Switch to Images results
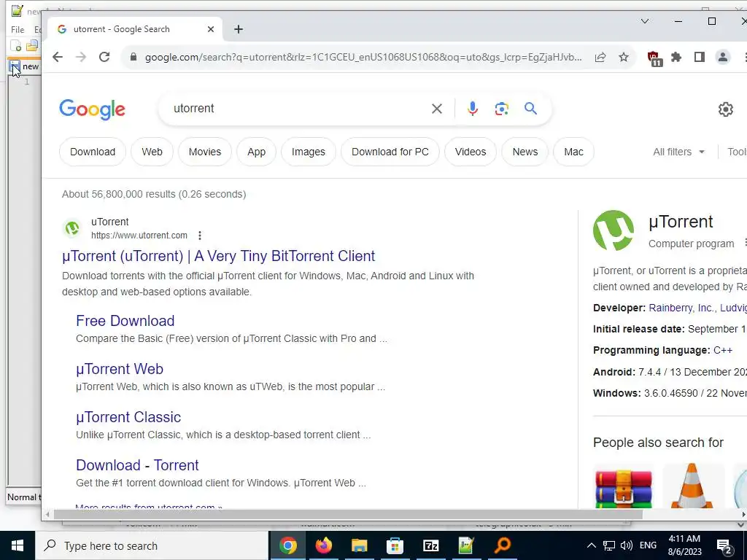The width and height of the screenshot is (747, 560). (x=309, y=152)
